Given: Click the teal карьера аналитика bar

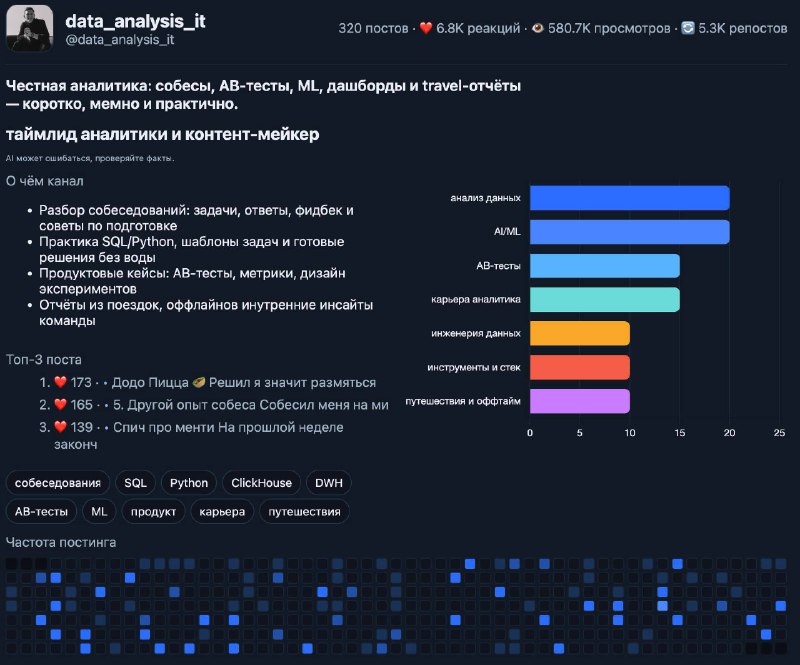Looking at the screenshot, I should [605, 300].
